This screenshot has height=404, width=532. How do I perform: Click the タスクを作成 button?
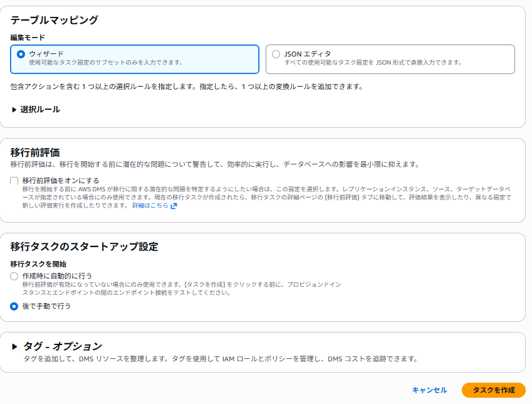[x=493, y=390]
